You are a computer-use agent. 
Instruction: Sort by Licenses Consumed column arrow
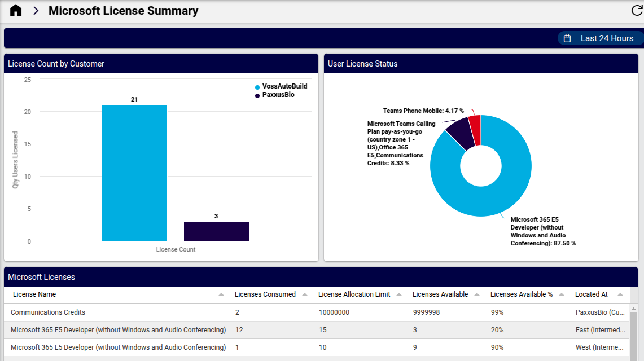[305, 294]
